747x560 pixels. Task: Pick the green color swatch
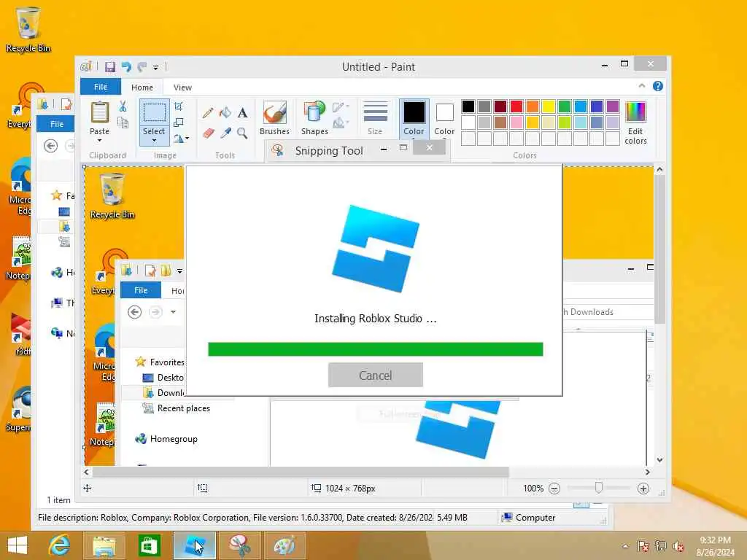coord(565,106)
